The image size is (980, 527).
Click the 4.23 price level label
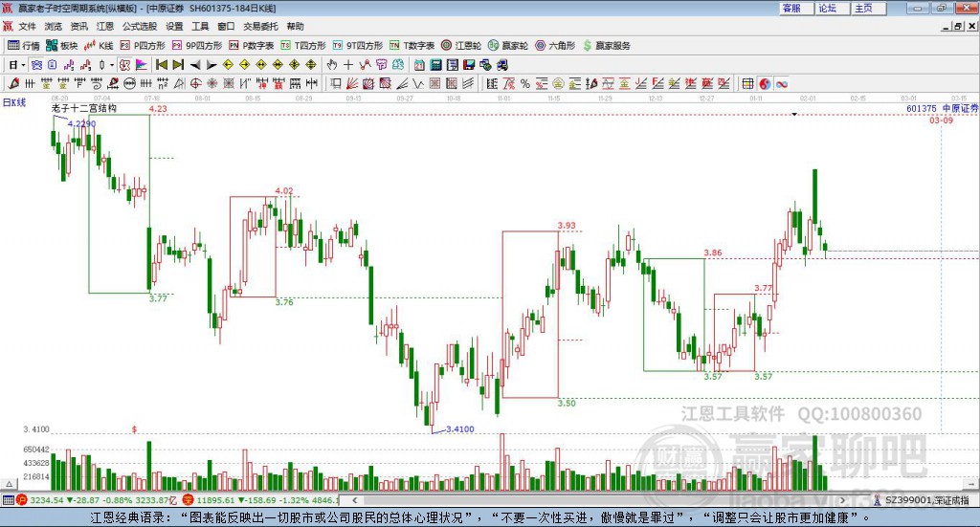click(x=158, y=109)
